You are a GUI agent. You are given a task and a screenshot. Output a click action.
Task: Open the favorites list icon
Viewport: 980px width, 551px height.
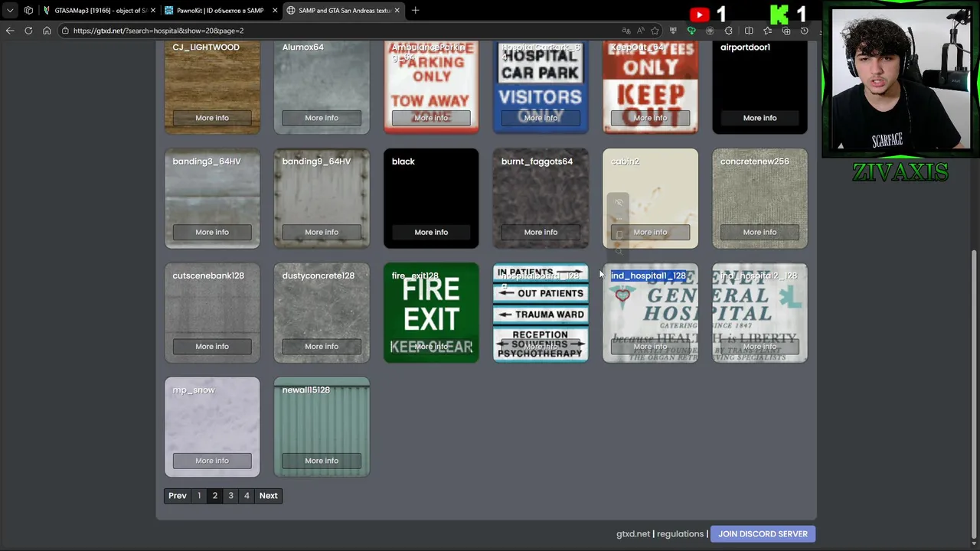coord(768,31)
